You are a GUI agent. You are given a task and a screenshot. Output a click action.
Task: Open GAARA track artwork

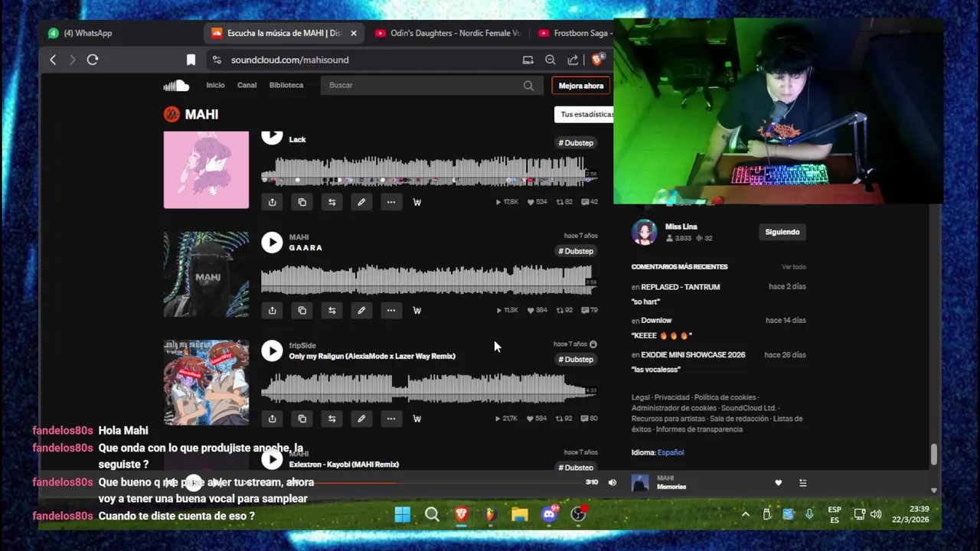tap(206, 274)
